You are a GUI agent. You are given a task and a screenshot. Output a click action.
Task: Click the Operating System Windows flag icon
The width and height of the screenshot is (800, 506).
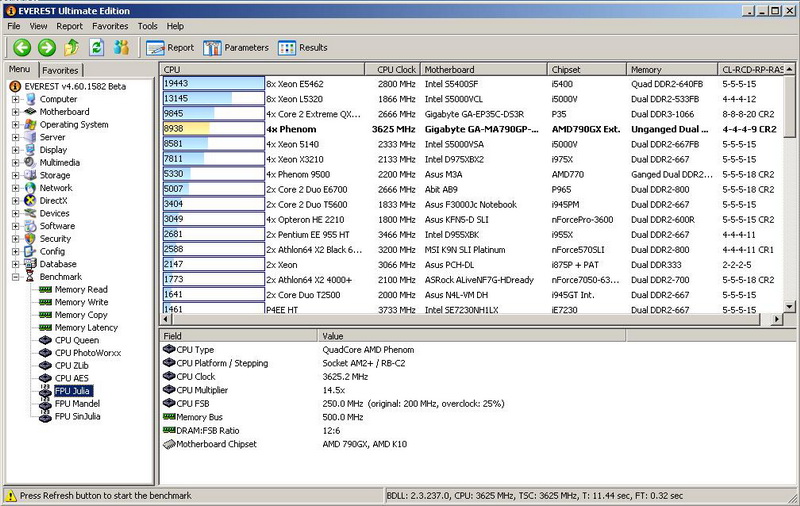click(31, 124)
